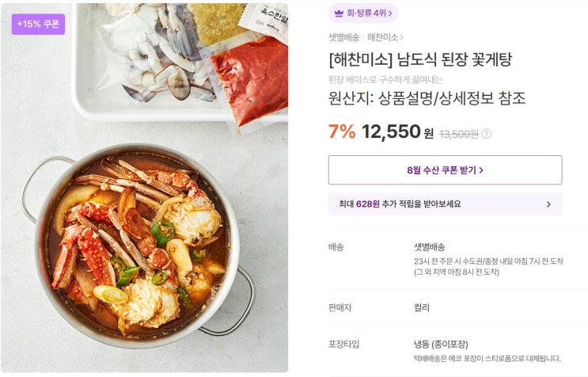Screen dimensions: 588x377
Task: Click the question mark icon beside 13,500원
Action: click(x=486, y=134)
